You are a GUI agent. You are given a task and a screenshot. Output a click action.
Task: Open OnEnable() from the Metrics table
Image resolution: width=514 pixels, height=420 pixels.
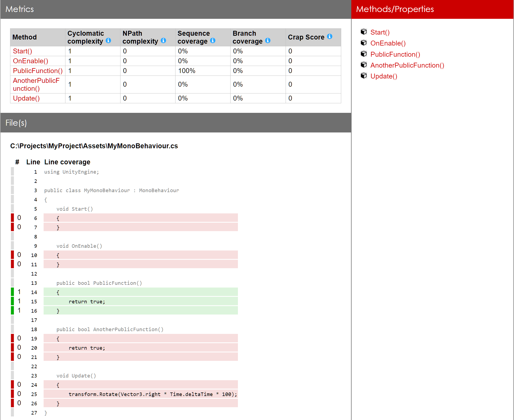tap(30, 61)
